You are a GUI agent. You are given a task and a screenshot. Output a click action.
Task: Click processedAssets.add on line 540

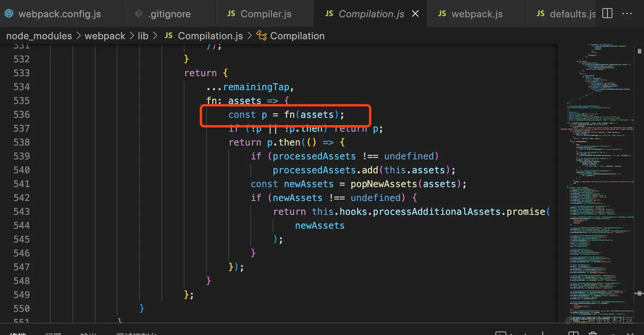click(x=325, y=170)
